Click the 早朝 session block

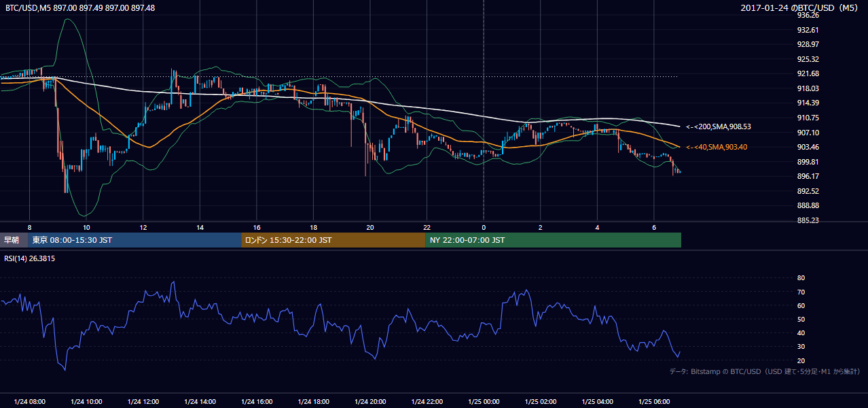[14, 240]
